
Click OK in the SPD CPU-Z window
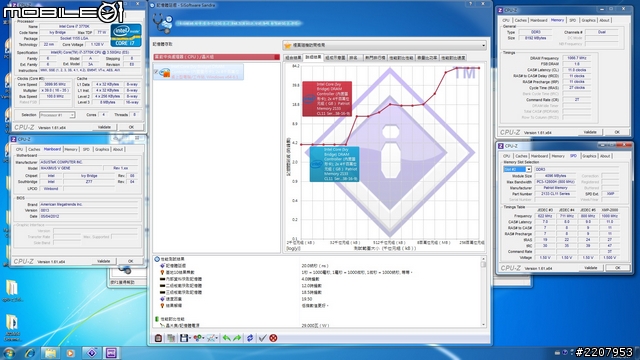tap(618, 268)
